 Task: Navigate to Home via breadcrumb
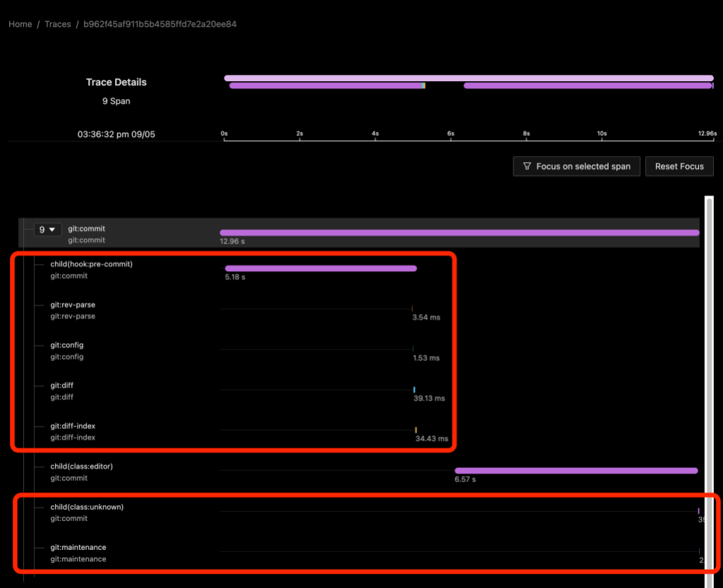tap(20, 23)
